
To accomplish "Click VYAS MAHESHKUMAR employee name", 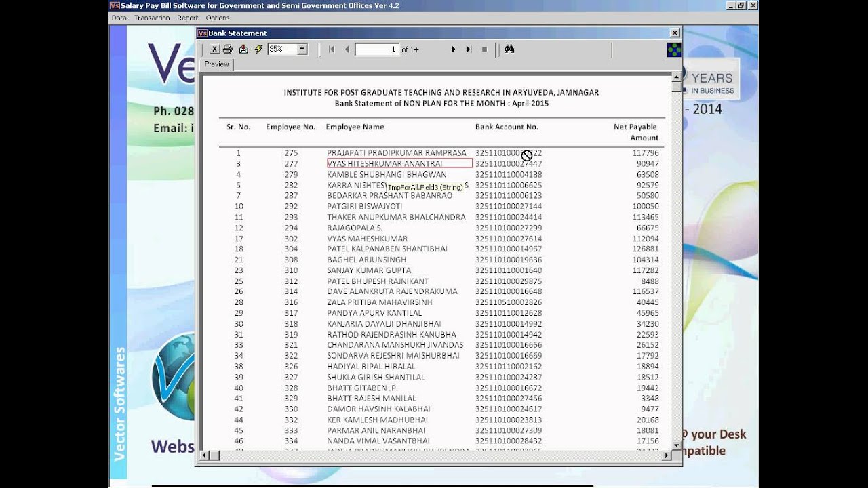I will 367,239.
